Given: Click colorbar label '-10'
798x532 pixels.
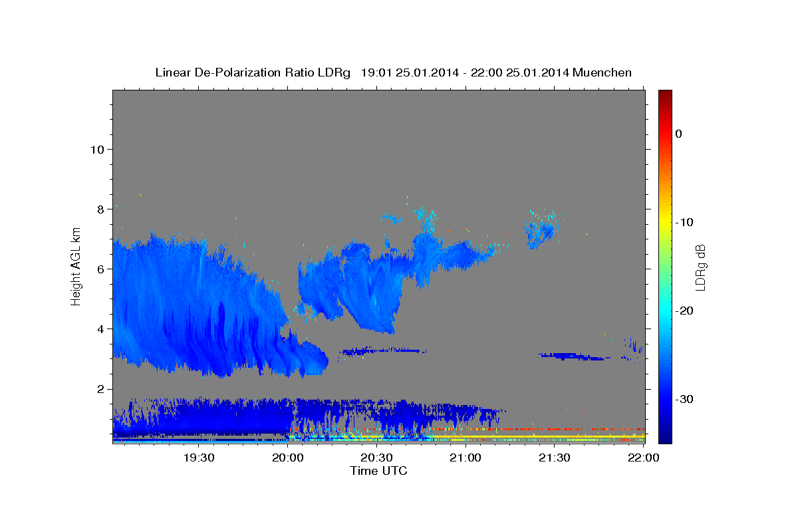Looking at the screenshot, I should 686,222.
